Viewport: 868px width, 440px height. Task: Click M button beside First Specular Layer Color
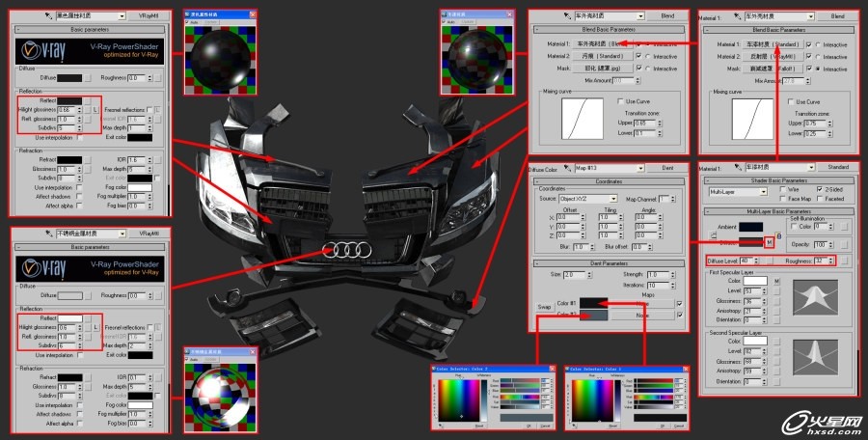click(x=776, y=282)
